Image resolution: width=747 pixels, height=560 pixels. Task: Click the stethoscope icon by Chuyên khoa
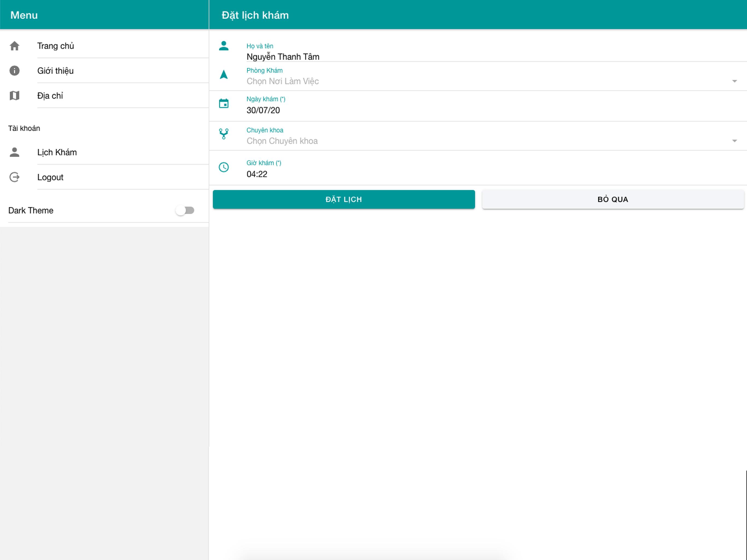(x=224, y=134)
